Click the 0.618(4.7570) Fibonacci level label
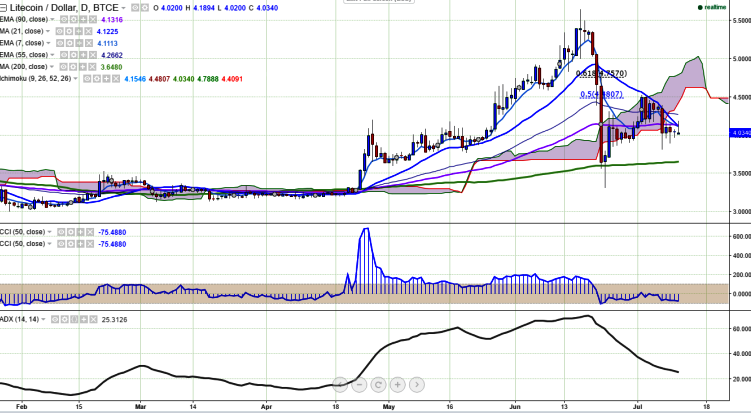 coord(601,73)
